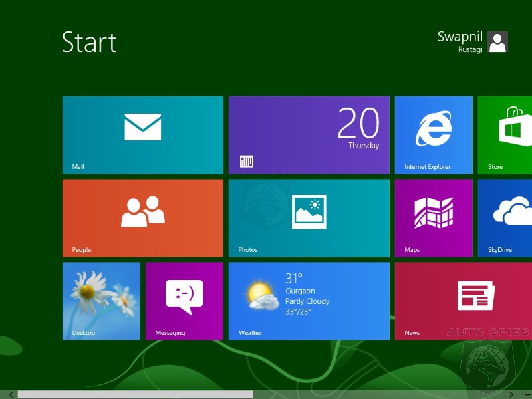Screen dimensions: 532x399
Task: Click the 'Partly Cloudy' weather text
Action: tap(307, 301)
